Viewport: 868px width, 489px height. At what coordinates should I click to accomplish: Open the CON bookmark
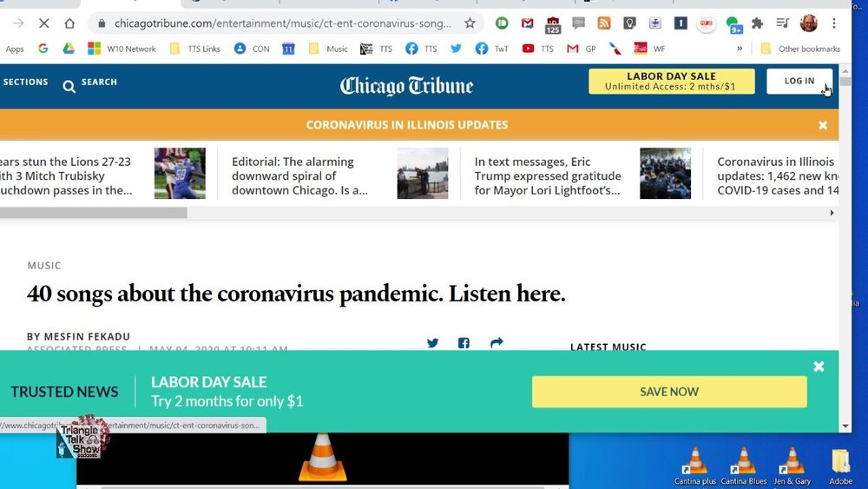(252, 49)
